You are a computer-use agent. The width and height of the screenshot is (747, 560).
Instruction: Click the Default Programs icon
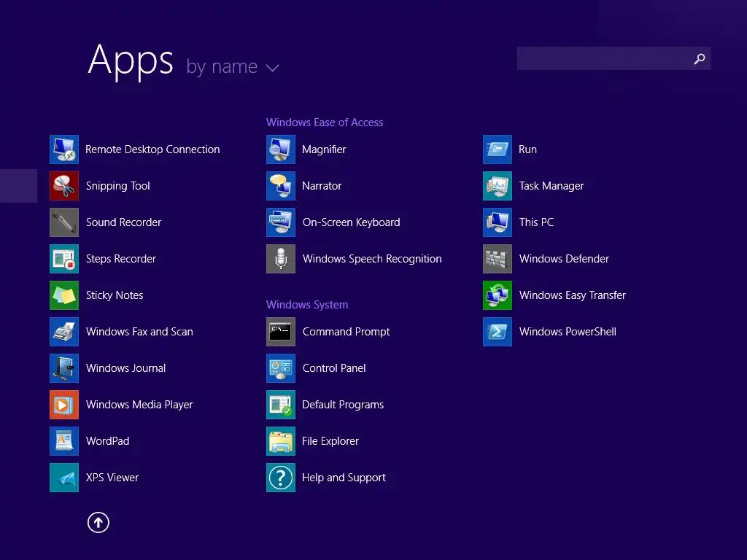(281, 405)
